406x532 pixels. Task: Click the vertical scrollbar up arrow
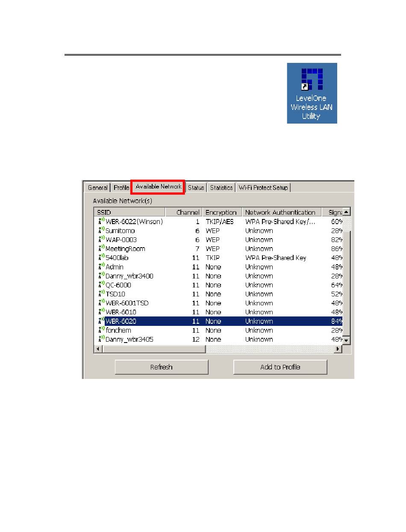click(x=347, y=212)
